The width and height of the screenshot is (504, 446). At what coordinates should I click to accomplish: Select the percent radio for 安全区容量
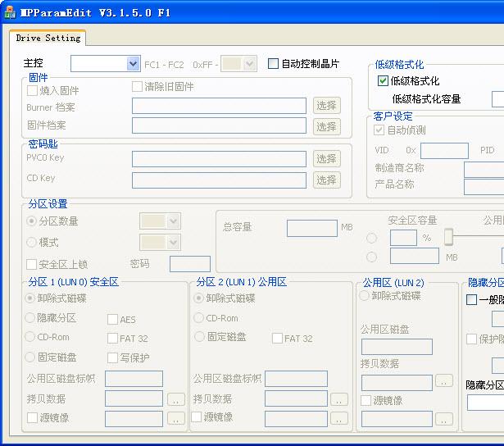371,238
